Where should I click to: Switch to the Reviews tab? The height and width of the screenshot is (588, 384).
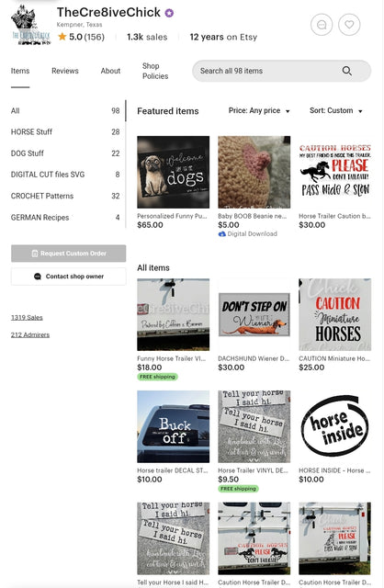click(65, 71)
